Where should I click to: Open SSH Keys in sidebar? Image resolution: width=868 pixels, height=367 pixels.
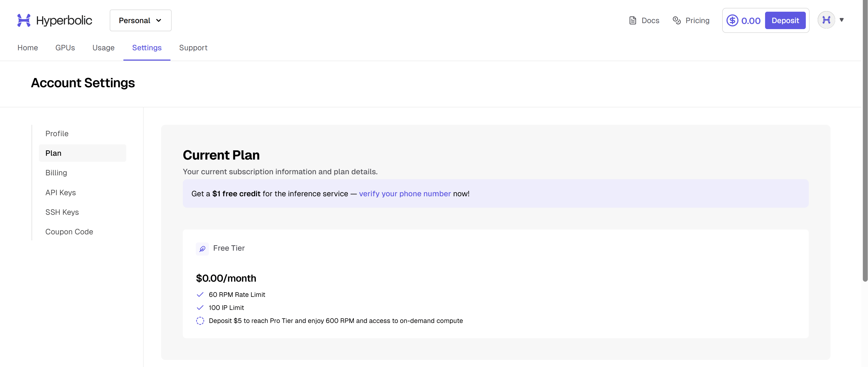(83, 212)
